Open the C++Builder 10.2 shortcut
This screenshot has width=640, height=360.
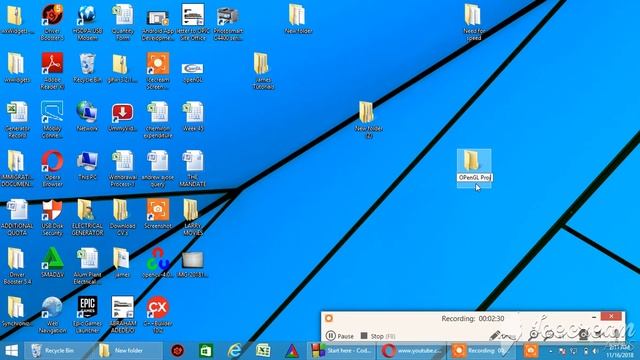[x=158, y=315]
